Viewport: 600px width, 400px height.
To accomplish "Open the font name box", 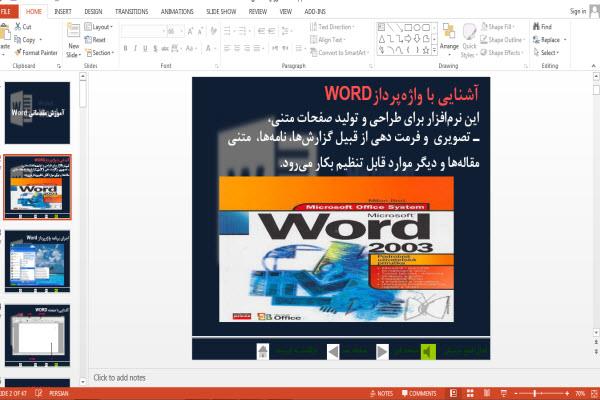I will (x=144, y=31).
